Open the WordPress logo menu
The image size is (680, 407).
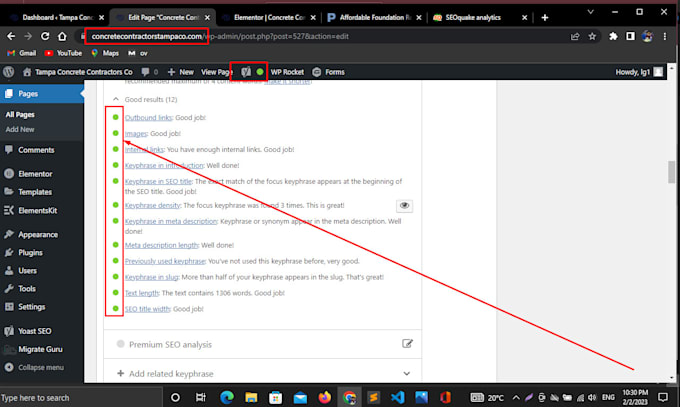tap(9, 72)
